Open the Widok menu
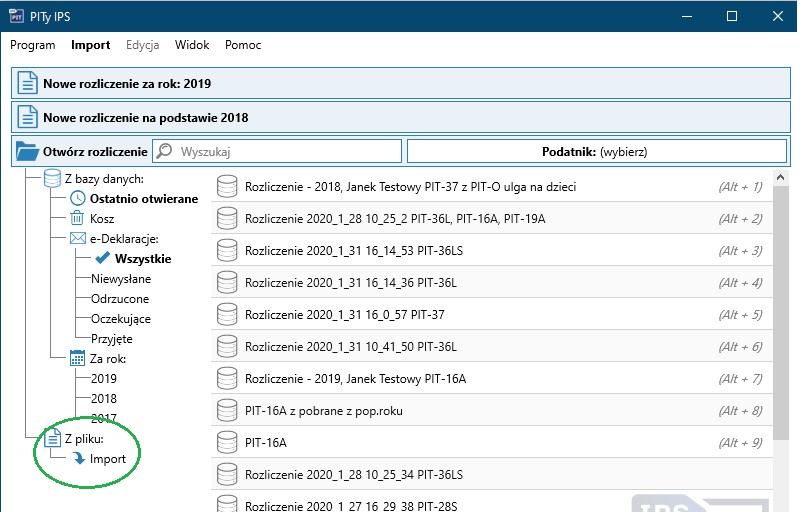Viewport: 804px width, 512px height. point(192,45)
